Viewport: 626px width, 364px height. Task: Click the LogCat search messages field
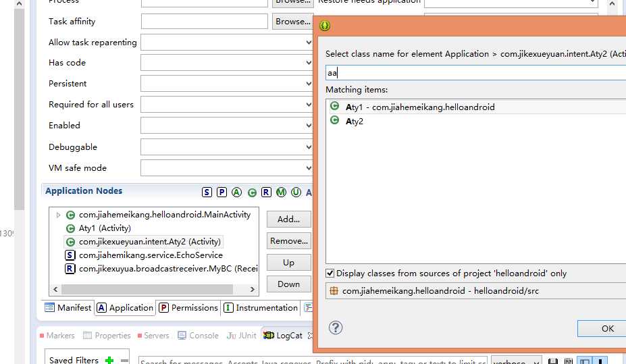point(313,361)
